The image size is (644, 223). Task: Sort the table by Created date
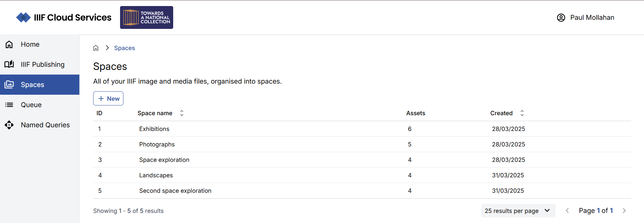point(522,113)
